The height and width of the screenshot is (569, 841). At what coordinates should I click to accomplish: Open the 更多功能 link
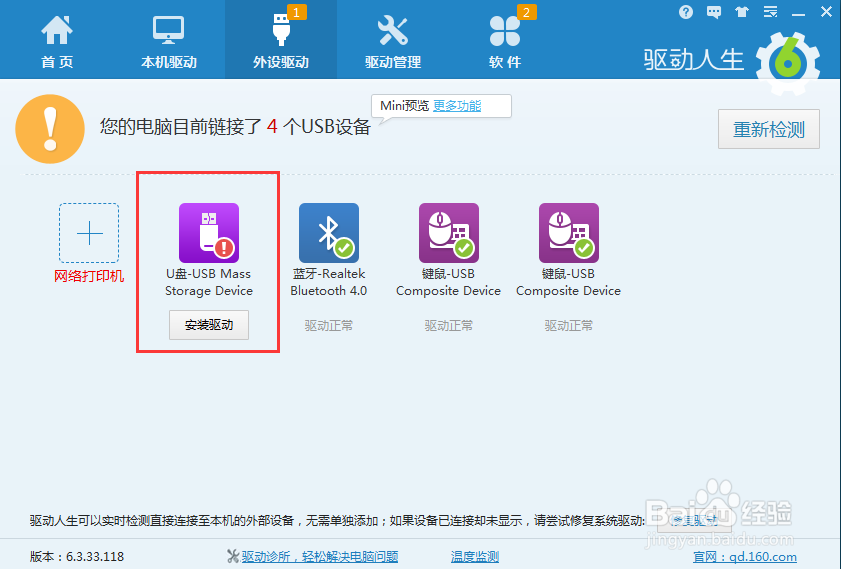point(457,106)
